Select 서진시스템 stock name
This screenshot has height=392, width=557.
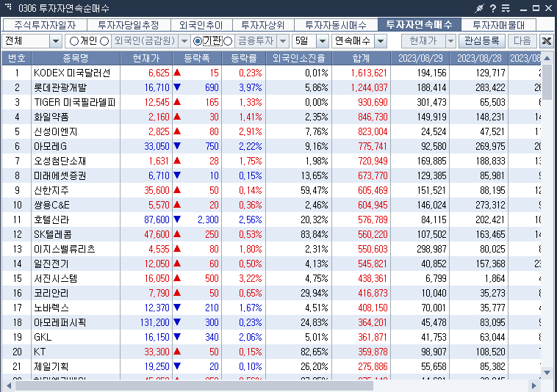55,279
